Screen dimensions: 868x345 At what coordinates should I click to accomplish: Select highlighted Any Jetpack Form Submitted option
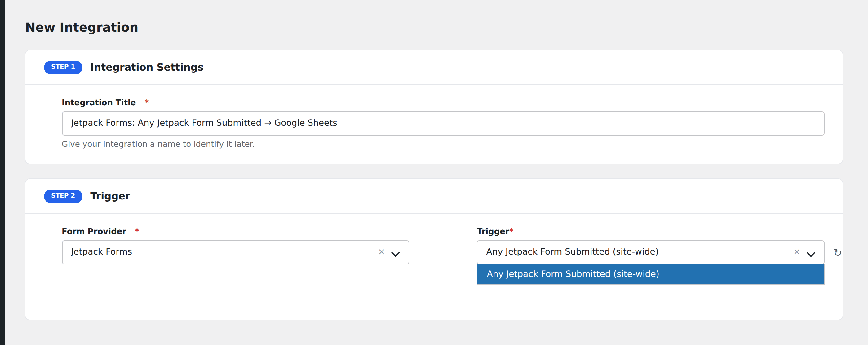pyautogui.click(x=650, y=274)
